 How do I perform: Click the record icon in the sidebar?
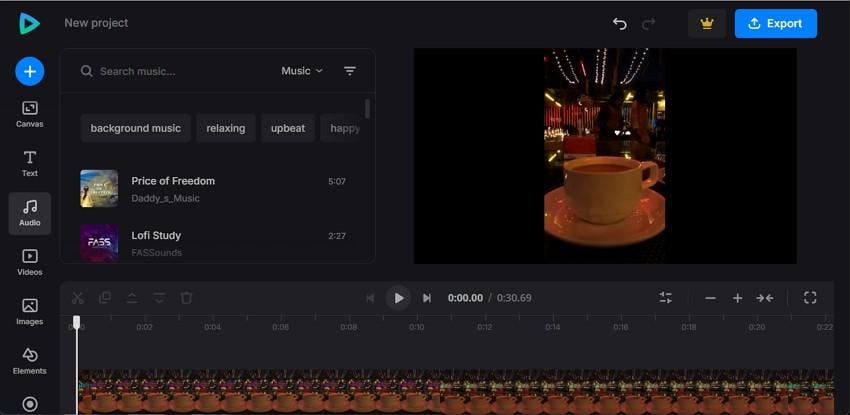(30, 404)
